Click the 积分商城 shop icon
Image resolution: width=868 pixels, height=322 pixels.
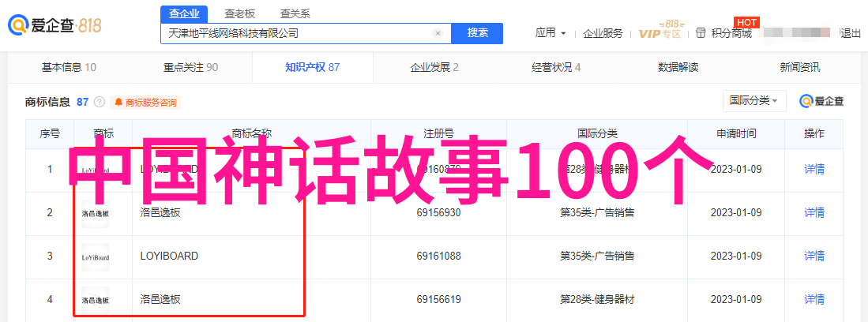coord(701,33)
